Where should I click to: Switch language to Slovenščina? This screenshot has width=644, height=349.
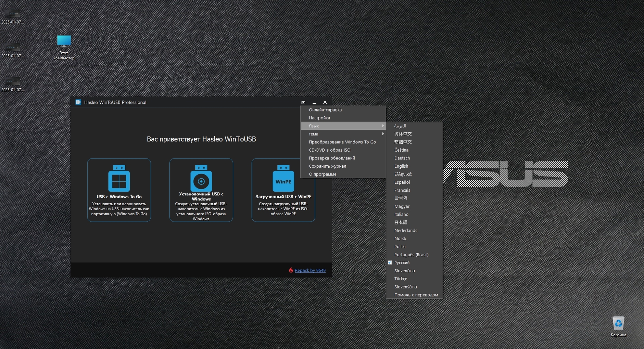tap(414, 287)
